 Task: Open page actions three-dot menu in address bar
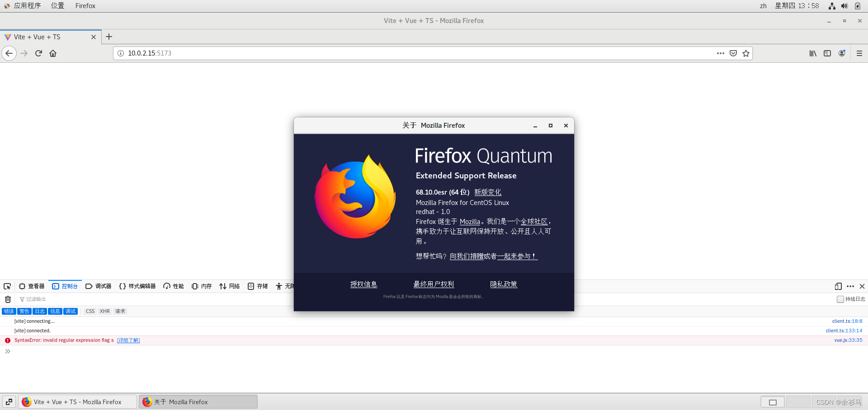tap(721, 53)
